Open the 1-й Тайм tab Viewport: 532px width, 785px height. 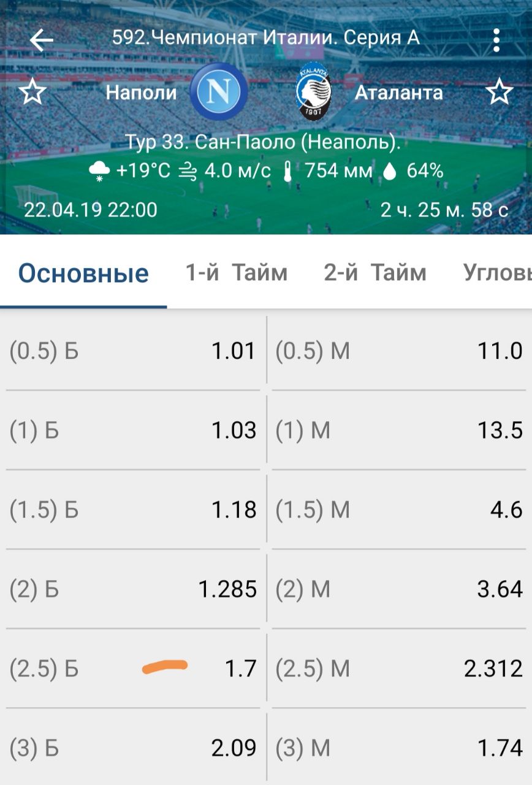(x=237, y=272)
